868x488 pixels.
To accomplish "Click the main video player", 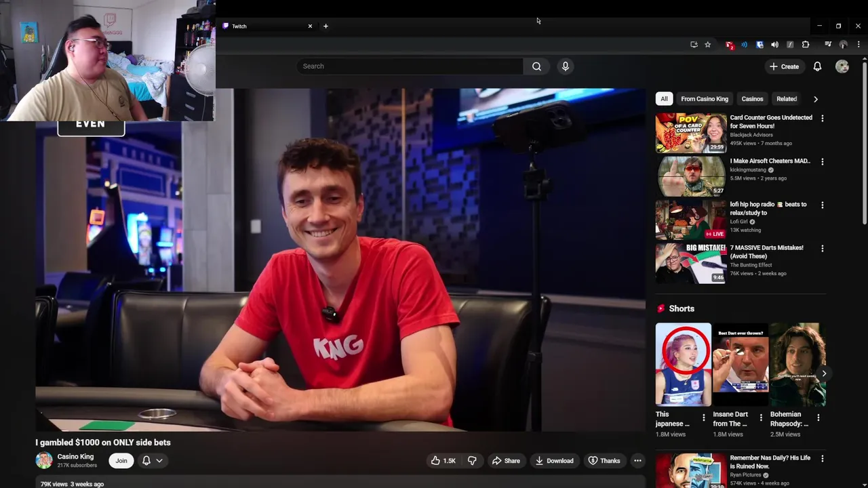I will tap(340, 260).
